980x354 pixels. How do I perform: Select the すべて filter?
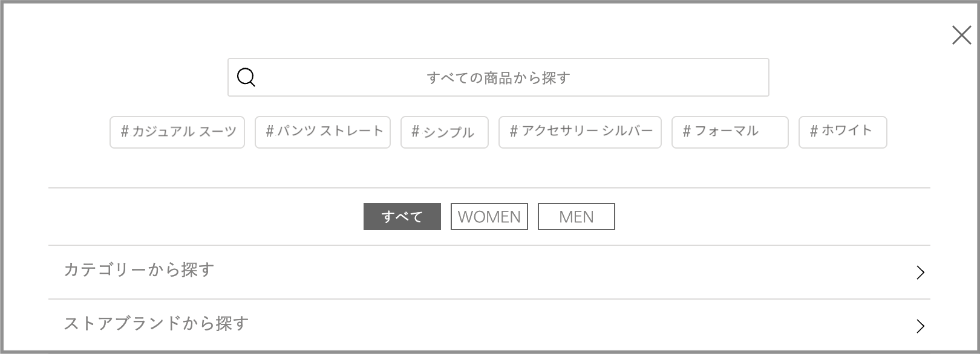401,216
